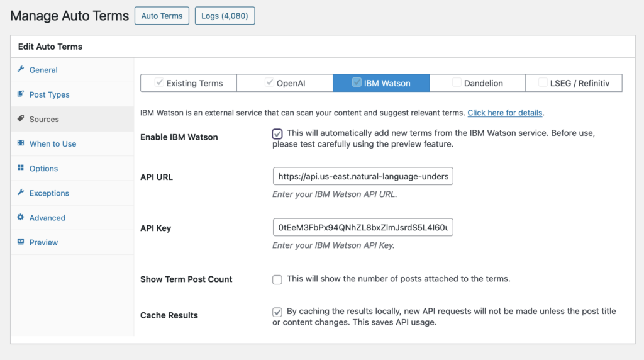Click the wrench icon beside Exceptions
This screenshot has width=644, height=360.
point(21,193)
